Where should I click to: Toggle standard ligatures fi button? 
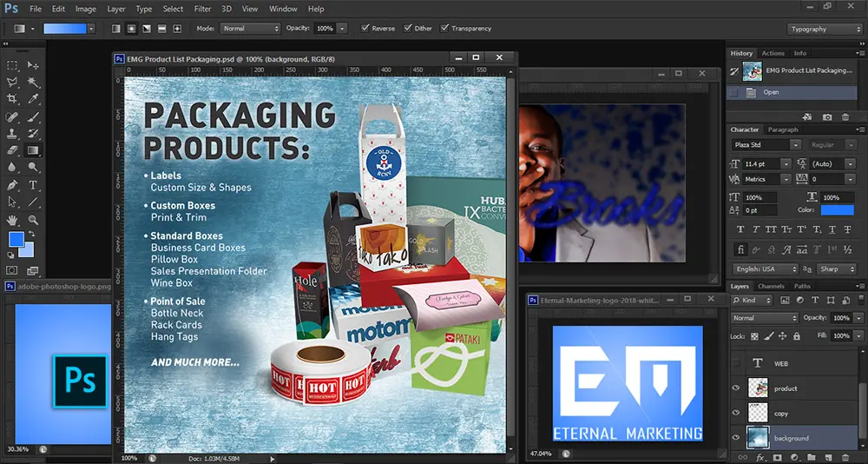(x=740, y=249)
